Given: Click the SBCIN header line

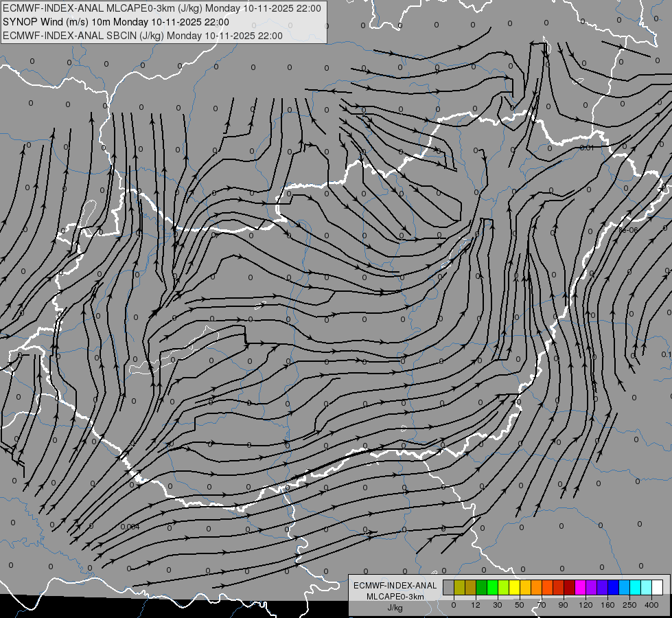Looking at the screenshot, I should tap(143, 36).
